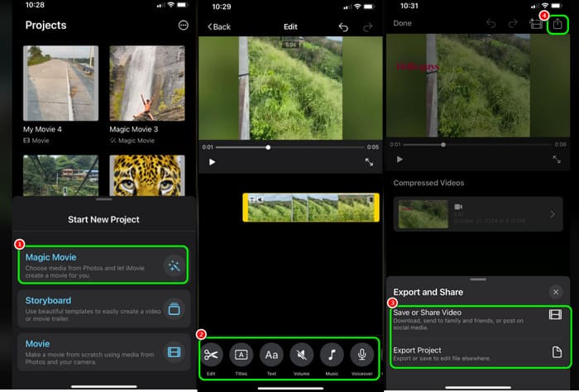Close the Export and Share sheet
The width and height of the screenshot is (579, 392).
[x=556, y=292]
